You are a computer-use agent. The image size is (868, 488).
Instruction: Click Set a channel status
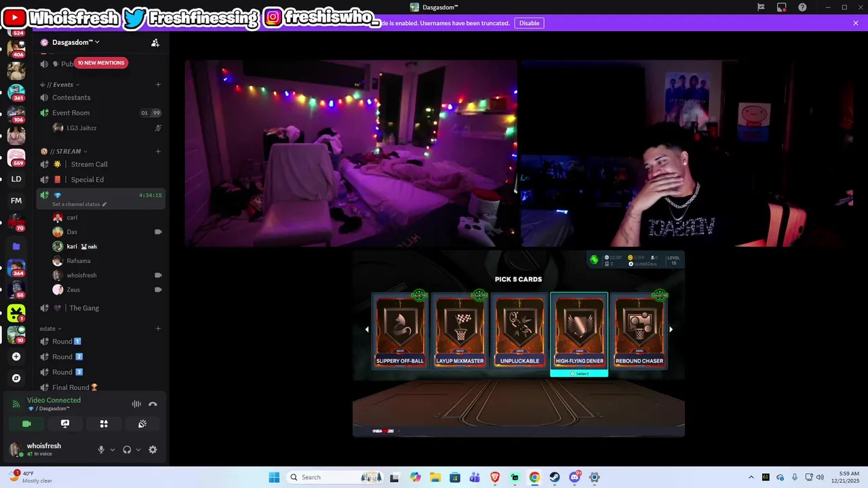tap(79, 204)
